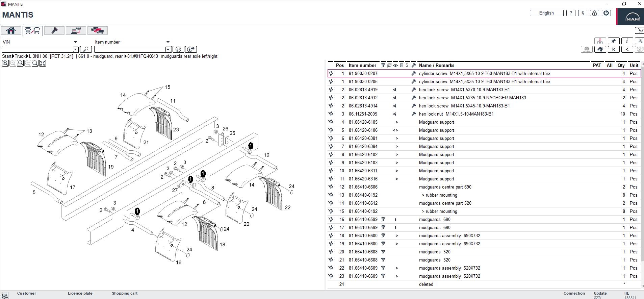Go to previous page arrow button
Viewport: 644px width, 299px height.
(627, 49)
